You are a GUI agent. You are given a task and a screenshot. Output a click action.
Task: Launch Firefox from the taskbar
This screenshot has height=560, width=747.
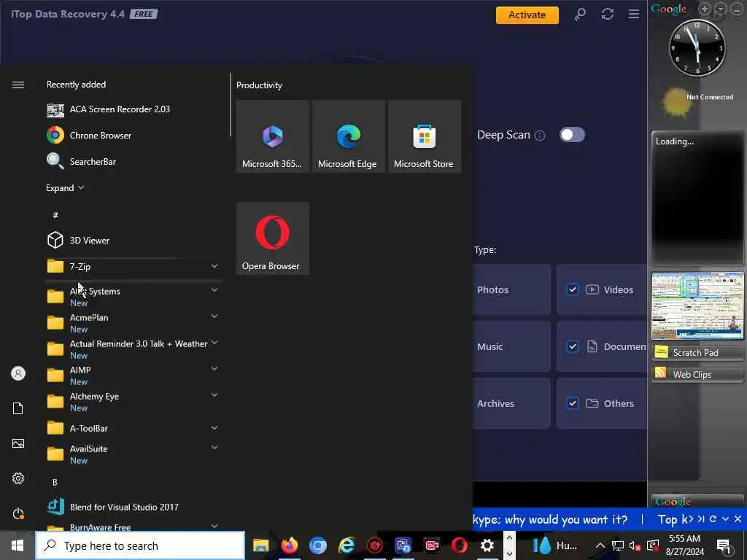(289, 545)
